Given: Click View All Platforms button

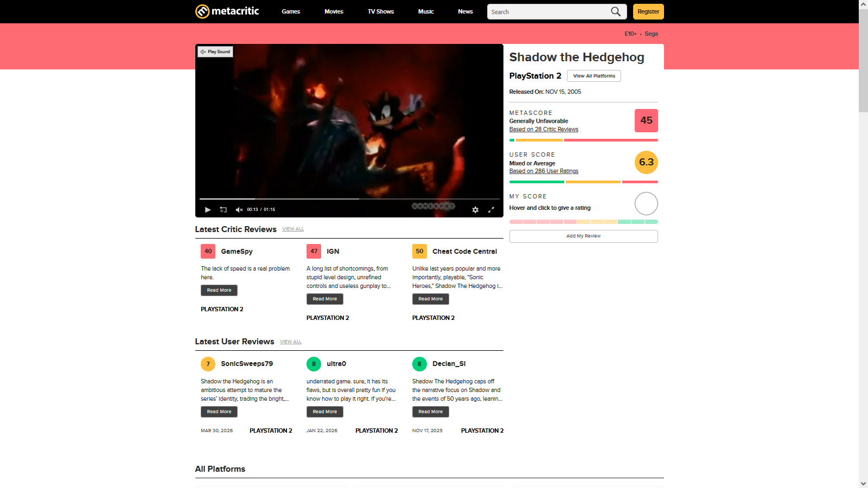Looking at the screenshot, I should 594,76.
